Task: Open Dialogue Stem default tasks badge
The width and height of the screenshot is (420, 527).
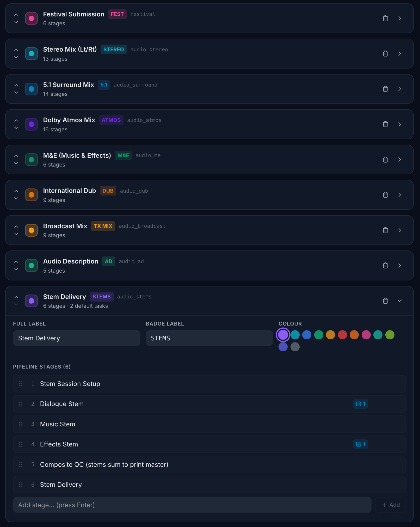Action: [361, 404]
